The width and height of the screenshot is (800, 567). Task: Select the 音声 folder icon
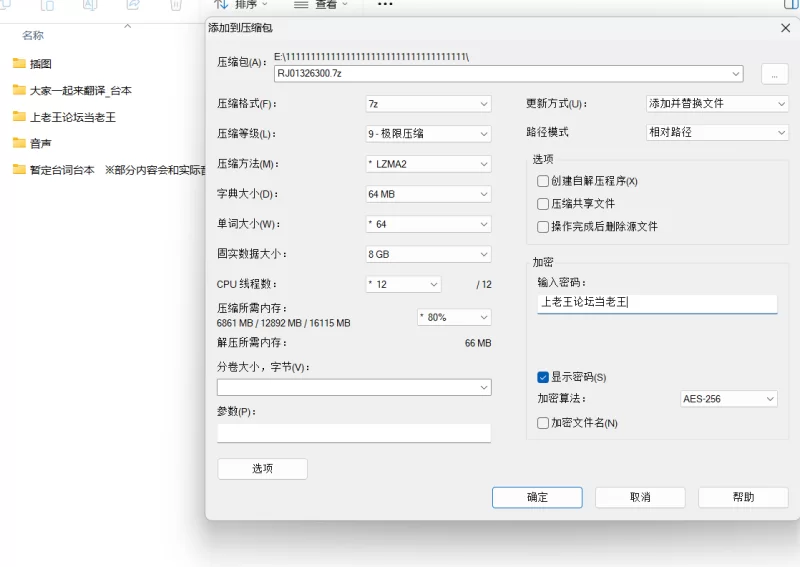pos(19,143)
